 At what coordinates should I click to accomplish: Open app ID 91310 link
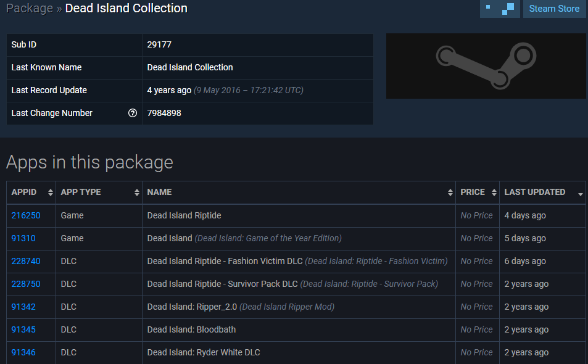click(23, 238)
